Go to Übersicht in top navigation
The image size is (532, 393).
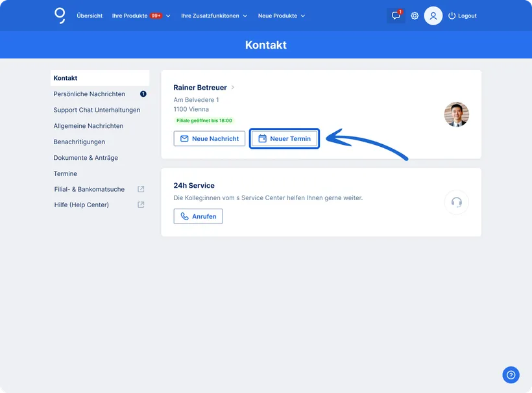click(x=90, y=16)
